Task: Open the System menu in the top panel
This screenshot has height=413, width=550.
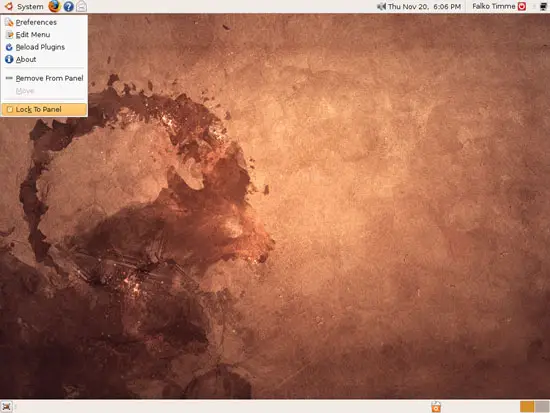Action: [x=30, y=7]
